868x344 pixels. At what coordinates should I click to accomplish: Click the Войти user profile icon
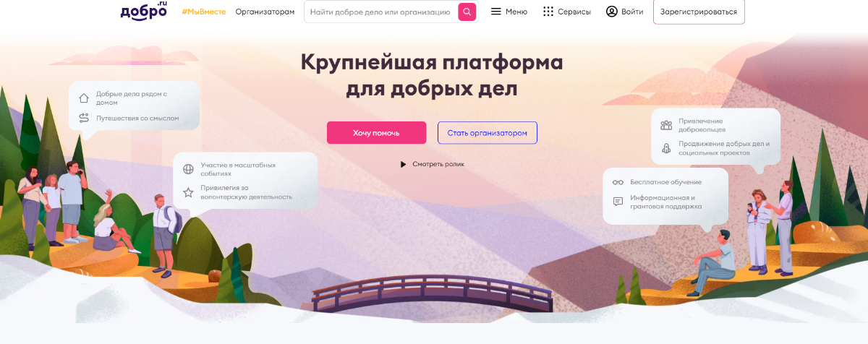click(x=612, y=12)
